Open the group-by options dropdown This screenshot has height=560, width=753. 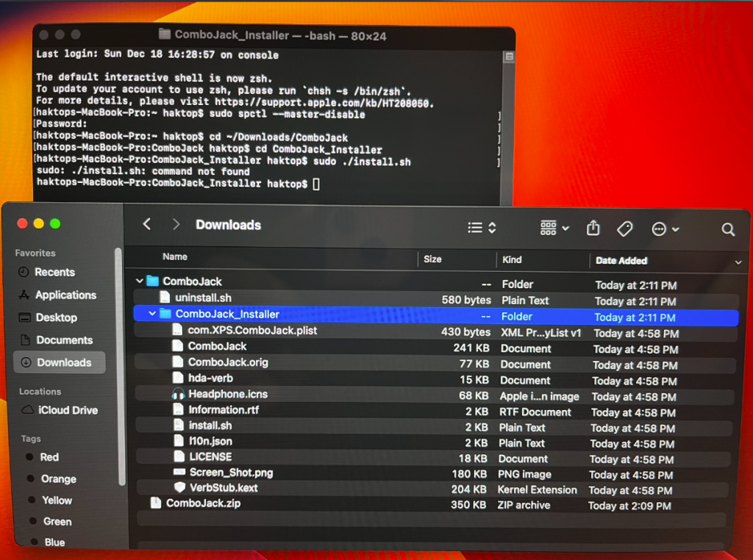tap(554, 229)
